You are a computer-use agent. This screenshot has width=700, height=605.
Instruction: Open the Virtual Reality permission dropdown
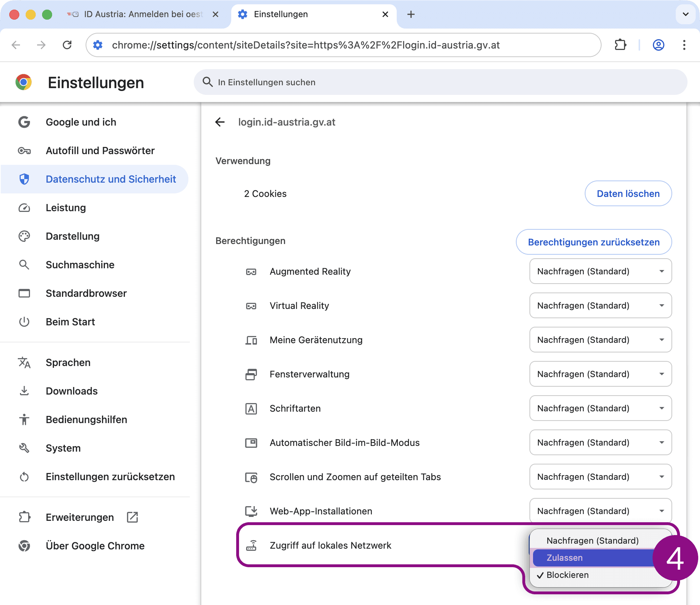click(600, 305)
